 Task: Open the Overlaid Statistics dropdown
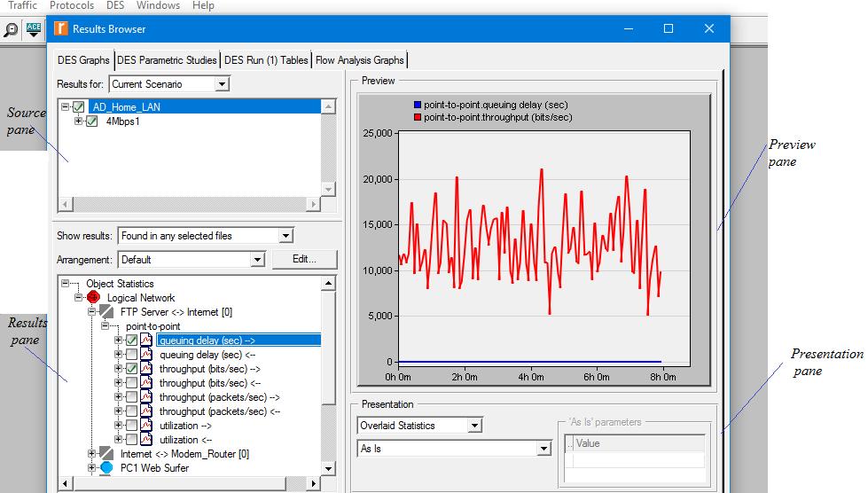[474, 426]
